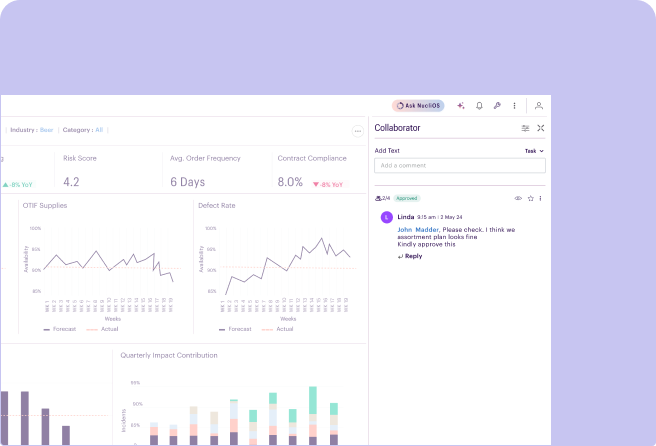The height and width of the screenshot is (446, 656).
Task: Change the Industry filter value Beer
Action: tap(46, 130)
